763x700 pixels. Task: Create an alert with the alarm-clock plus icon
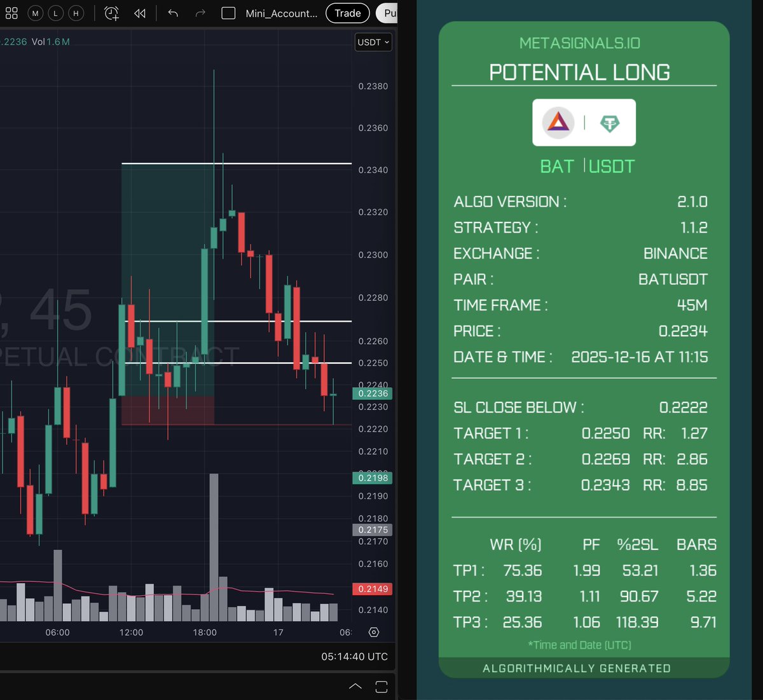112,13
